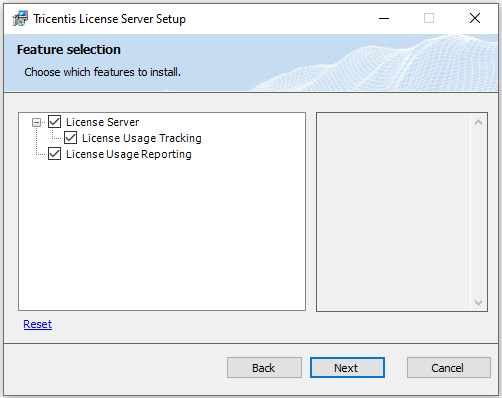Click description panel scroll up arrow
Screen dimensions: 502x398
(x=478, y=122)
